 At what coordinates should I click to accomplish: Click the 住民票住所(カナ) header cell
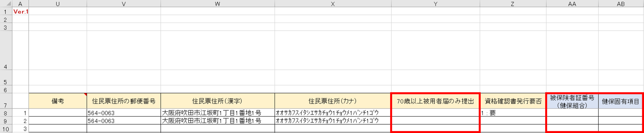[333, 101]
